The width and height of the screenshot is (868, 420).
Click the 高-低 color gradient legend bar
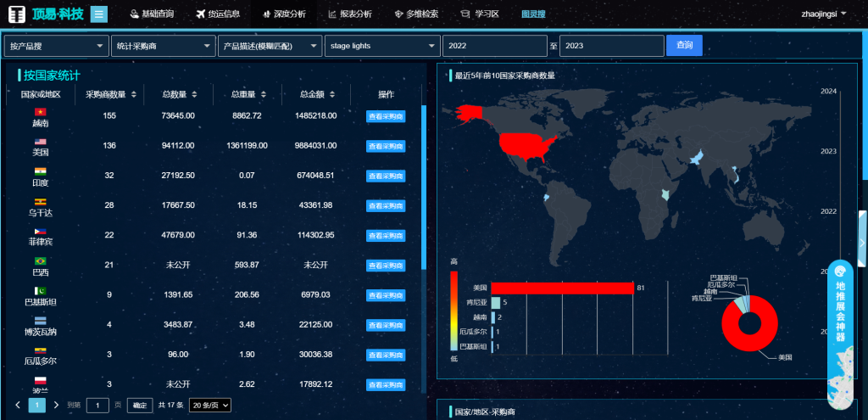(453, 311)
